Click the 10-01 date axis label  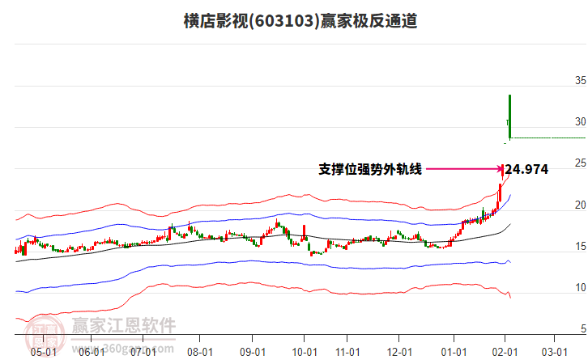point(305,353)
